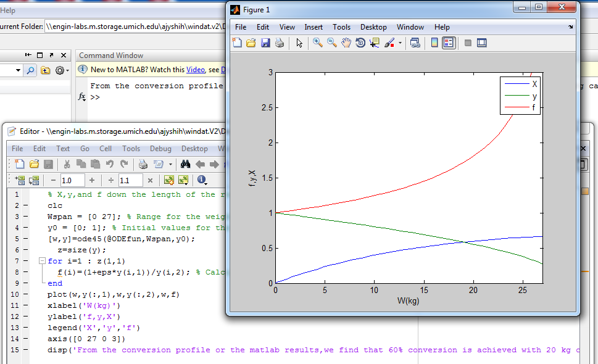Pick the Brush/Select Data tool
The width and height of the screenshot is (598, 364).
point(389,43)
